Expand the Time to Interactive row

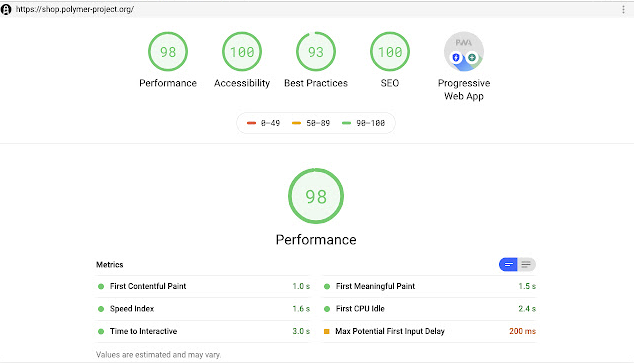click(203, 331)
